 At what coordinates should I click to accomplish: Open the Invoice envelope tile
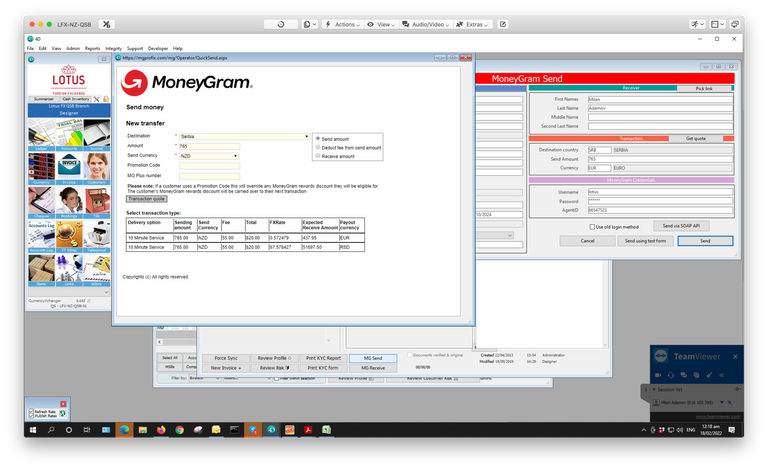(x=69, y=168)
